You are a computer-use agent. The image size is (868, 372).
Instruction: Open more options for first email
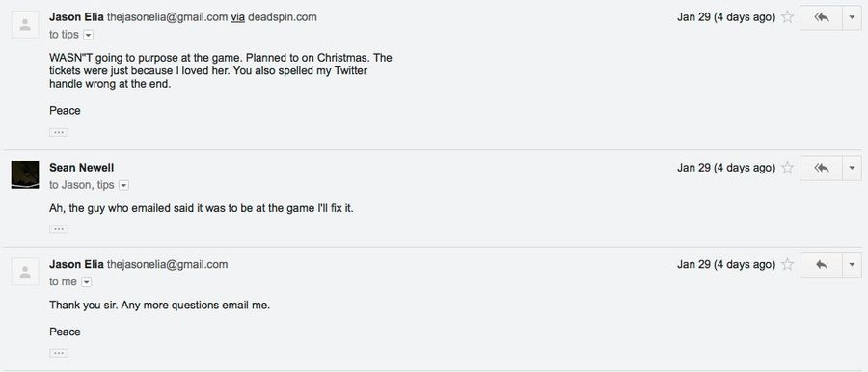[852, 17]
